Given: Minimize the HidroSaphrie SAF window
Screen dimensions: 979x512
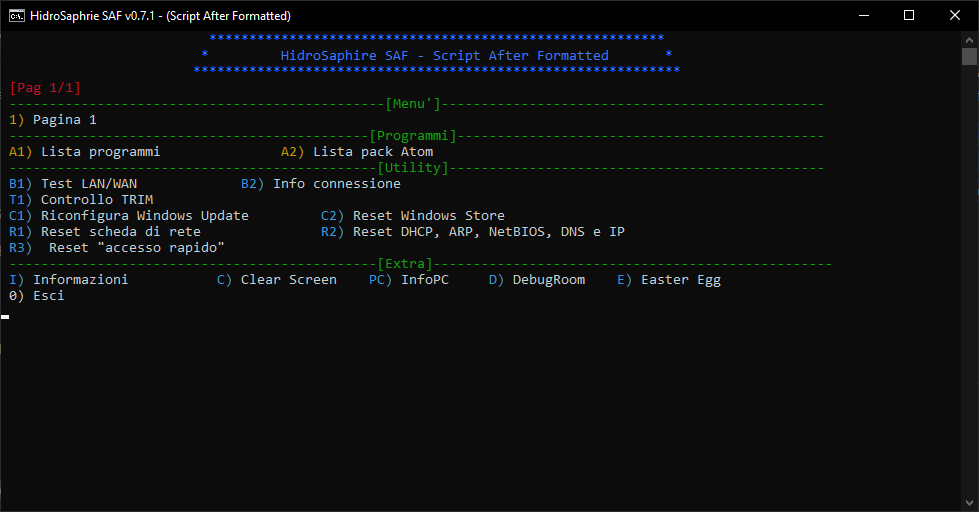Looking at the screenshot, I should 864,16.
